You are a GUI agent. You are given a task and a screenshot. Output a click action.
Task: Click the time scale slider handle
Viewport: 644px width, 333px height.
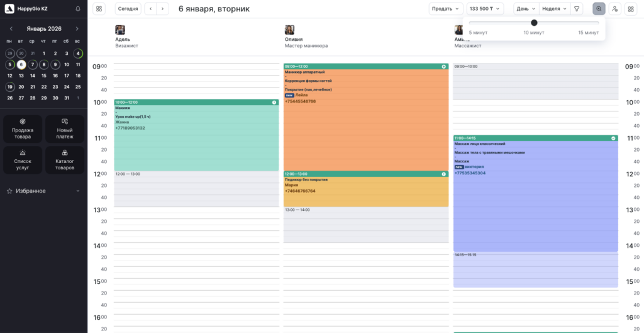coord(534,23)
